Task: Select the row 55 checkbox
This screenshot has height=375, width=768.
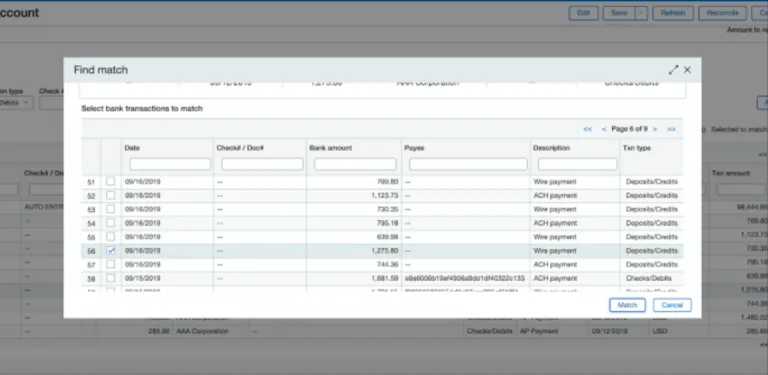Action: 111,236
